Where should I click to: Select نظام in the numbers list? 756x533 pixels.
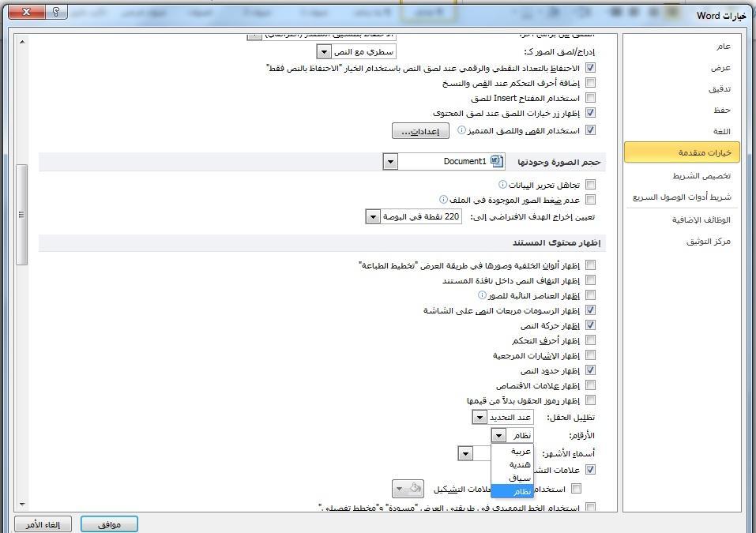click(x=512, y=492)
